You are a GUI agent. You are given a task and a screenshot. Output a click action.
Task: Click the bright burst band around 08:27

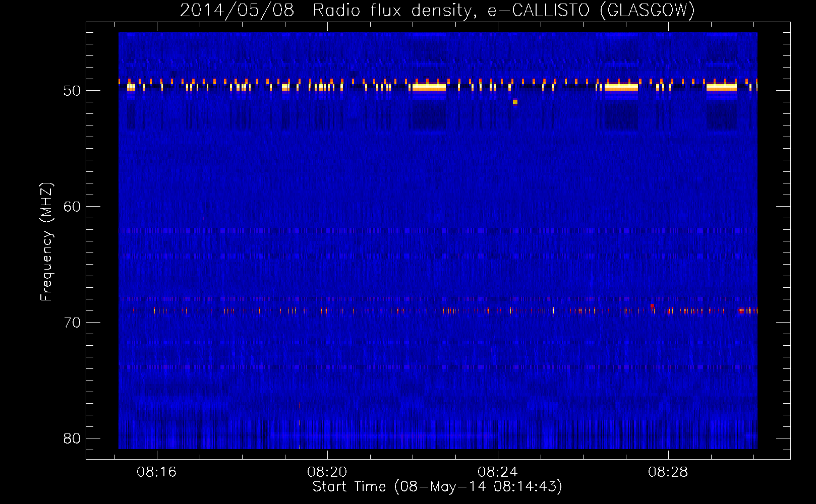tap(621, 87)
